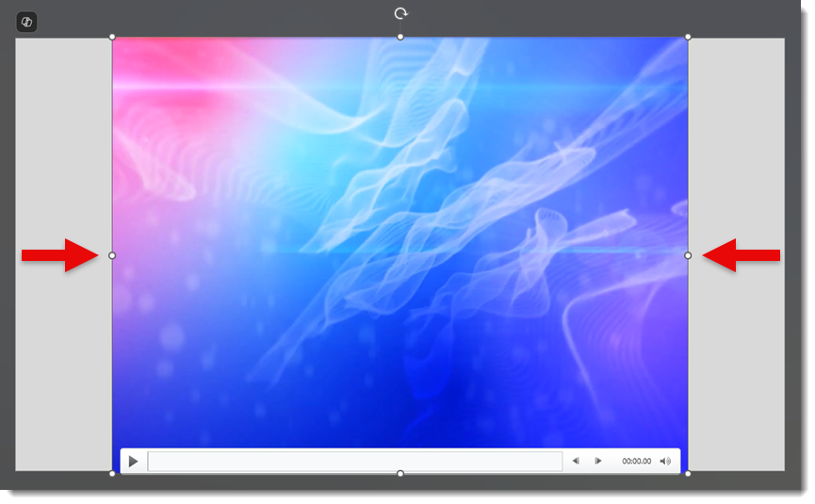Select the right-middle sizing handle
This screenshot has height=504, width=815.
[688, 255]
